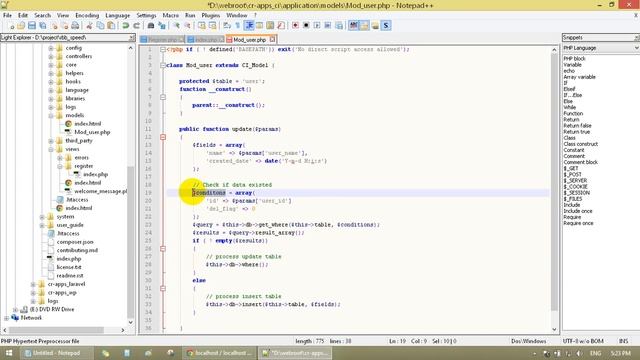Click the Zoom Out toolbar icon
Screen dimensions: 640x360
187,26
